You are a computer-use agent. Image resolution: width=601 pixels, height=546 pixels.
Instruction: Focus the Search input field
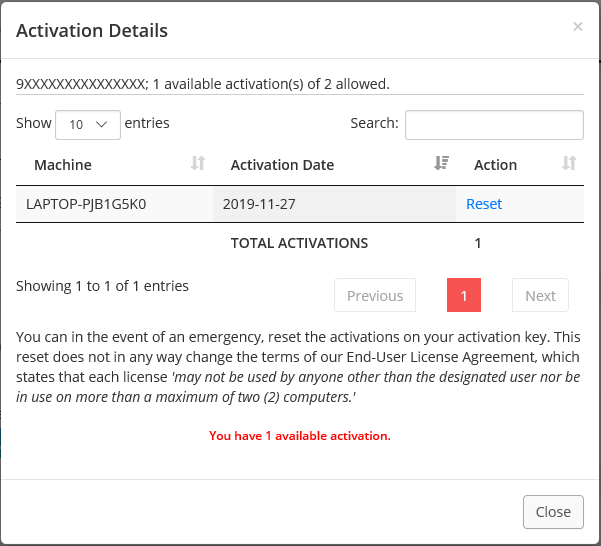coord(494,125)
